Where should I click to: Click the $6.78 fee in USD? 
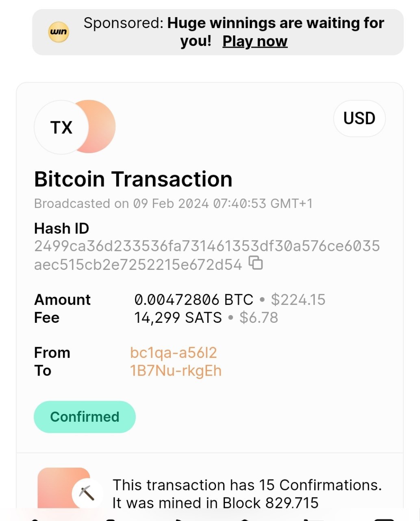tap(259, 318)
